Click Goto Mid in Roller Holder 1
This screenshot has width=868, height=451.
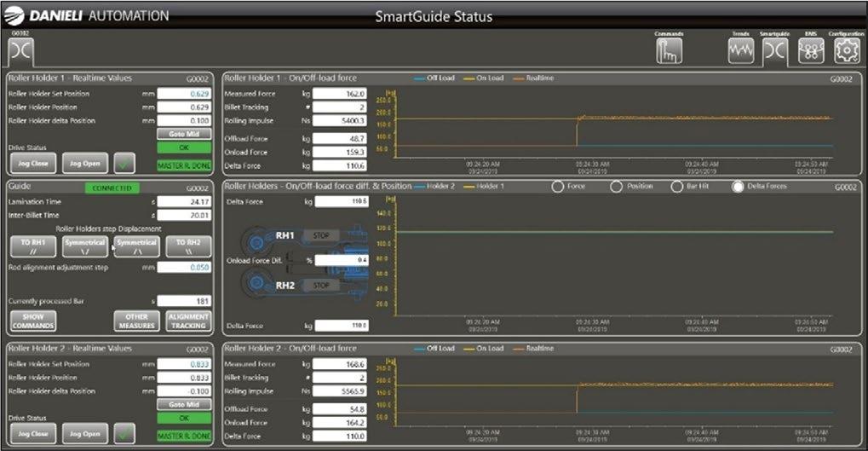pos(184,134)
